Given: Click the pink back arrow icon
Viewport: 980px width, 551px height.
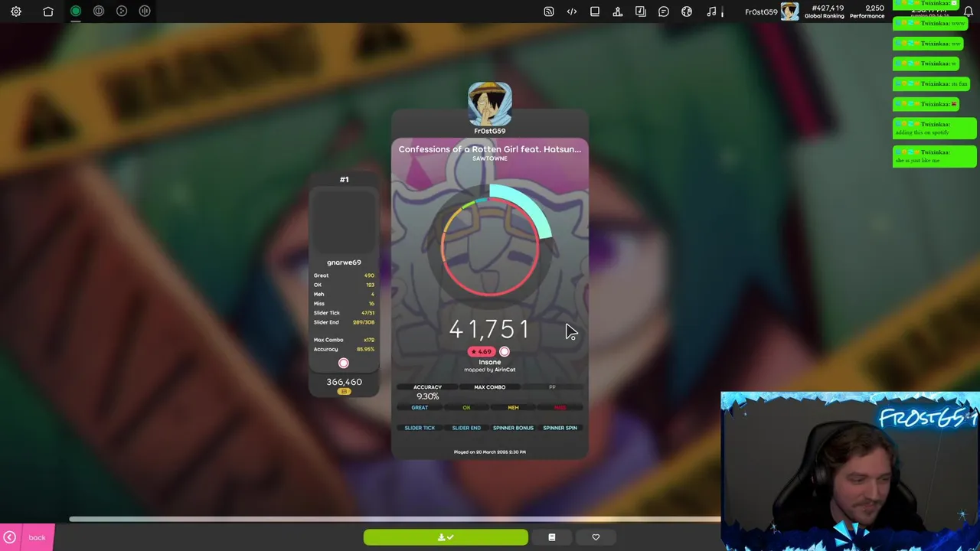Looking at the screenshot, I should 9,537.
